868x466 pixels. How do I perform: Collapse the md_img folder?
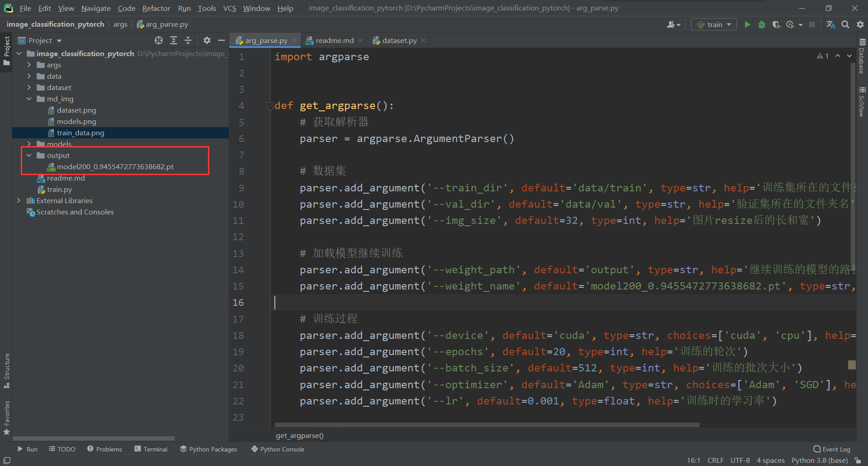tap(29, 99)
